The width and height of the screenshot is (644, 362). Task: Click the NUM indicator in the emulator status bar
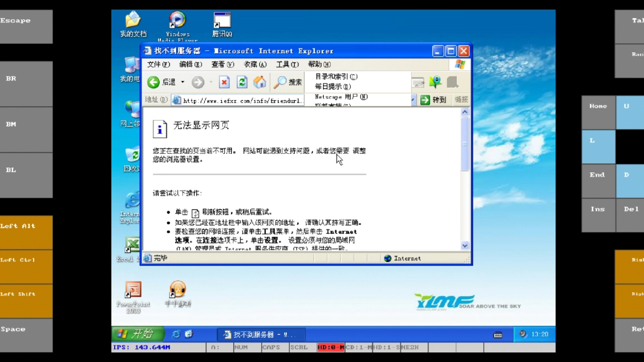(241, 347)
